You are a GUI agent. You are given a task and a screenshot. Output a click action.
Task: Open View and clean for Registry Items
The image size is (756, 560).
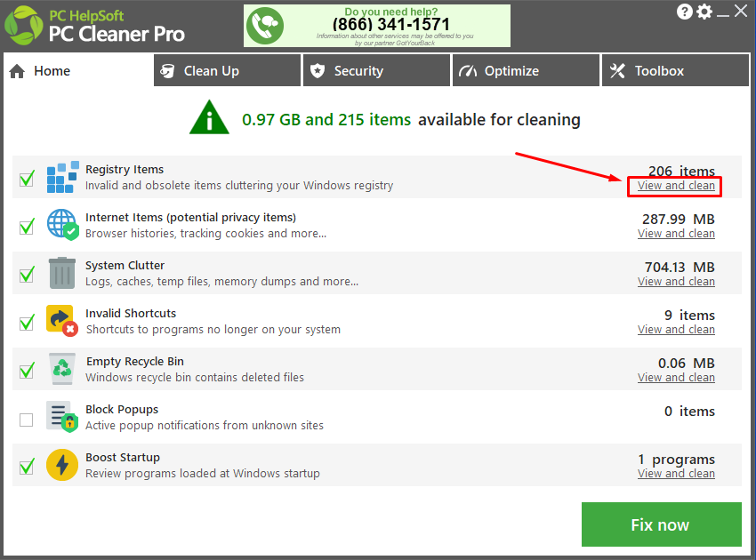click(x=676, y=186)
